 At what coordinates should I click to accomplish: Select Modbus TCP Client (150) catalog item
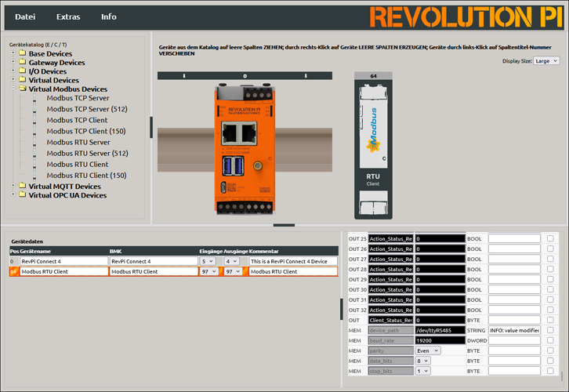(x=86, y=131)
